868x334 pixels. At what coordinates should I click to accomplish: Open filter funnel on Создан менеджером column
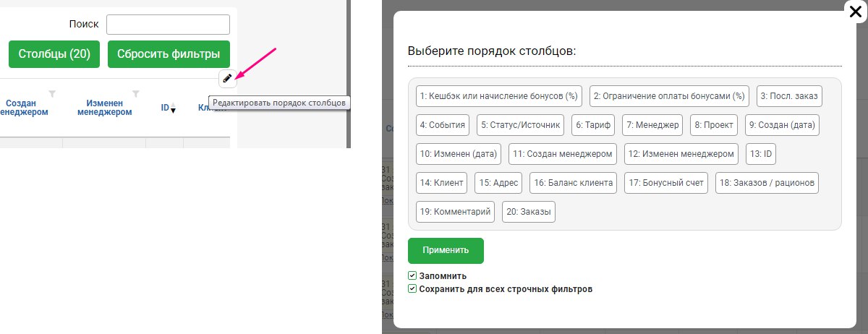pos(52,93)
